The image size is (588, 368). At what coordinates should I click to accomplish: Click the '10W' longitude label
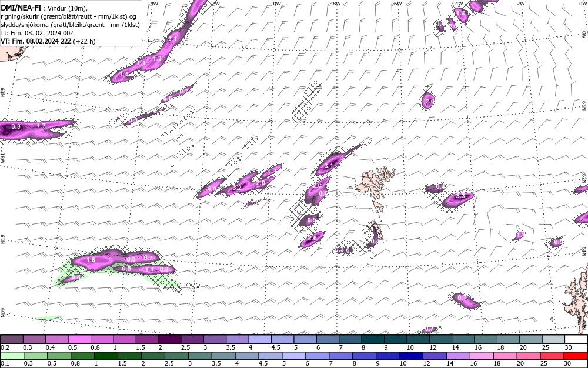[276, 4]
